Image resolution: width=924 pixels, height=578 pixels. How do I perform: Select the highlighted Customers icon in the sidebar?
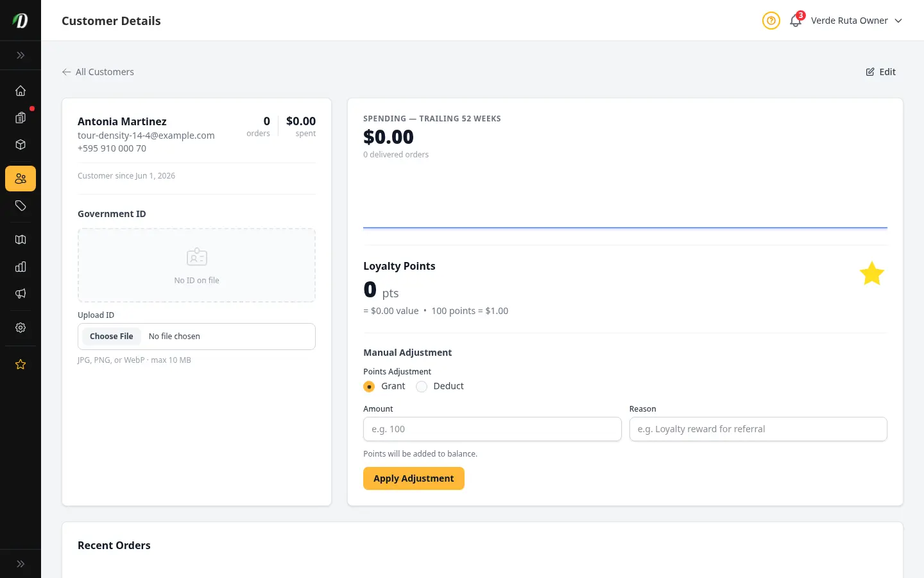pyautogui.click(x=21, y=179)
